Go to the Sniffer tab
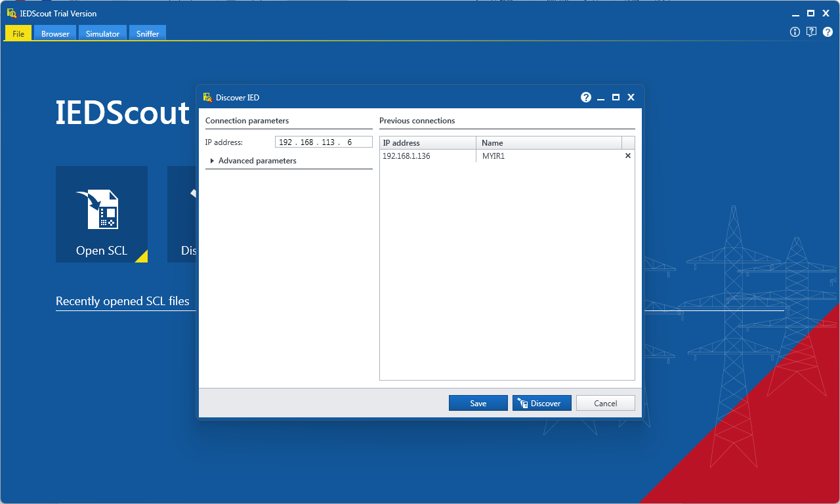This screenshot has width=840, height=504. point(148,33)
